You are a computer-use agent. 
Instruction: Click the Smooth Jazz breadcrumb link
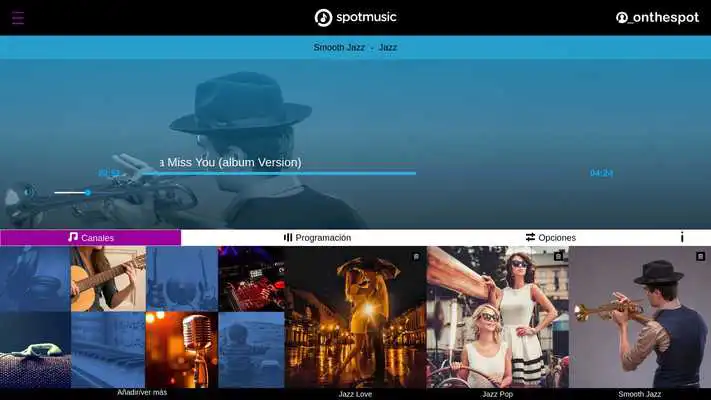pyautogui.click(x=339, y=47)
